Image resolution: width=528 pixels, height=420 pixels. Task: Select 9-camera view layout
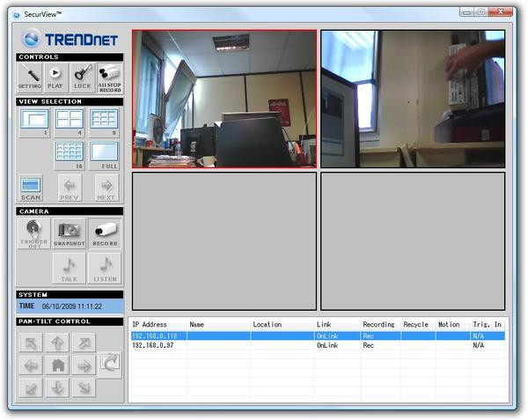pos(104,122)
